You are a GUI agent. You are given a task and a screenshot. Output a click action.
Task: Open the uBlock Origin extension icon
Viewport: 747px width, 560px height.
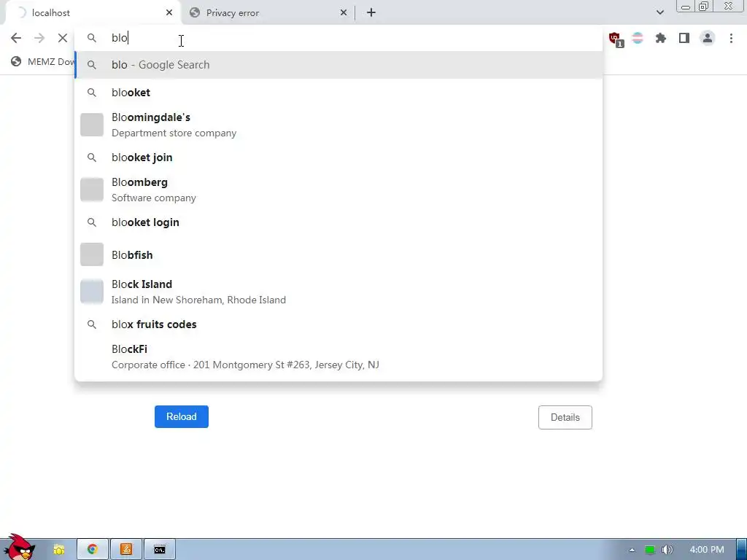tap(615, 39)
